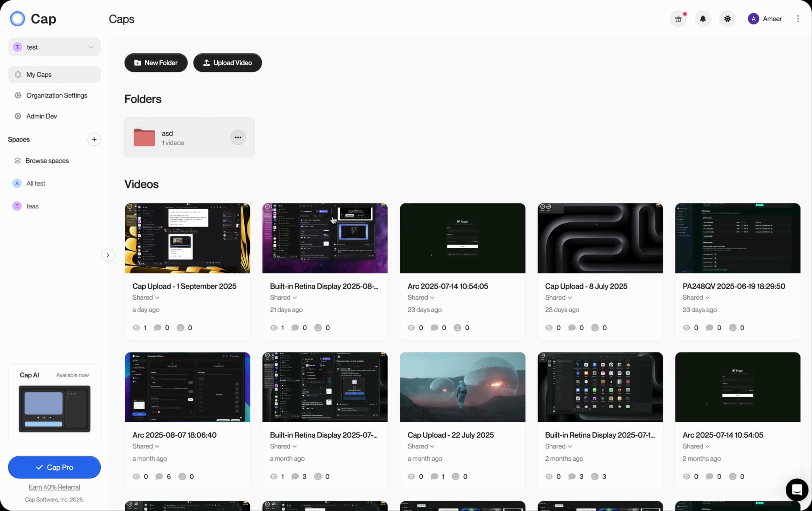The image size is (812, 511).
Task: Open the Earn 40% Referral link
Action: coord(54,487)
